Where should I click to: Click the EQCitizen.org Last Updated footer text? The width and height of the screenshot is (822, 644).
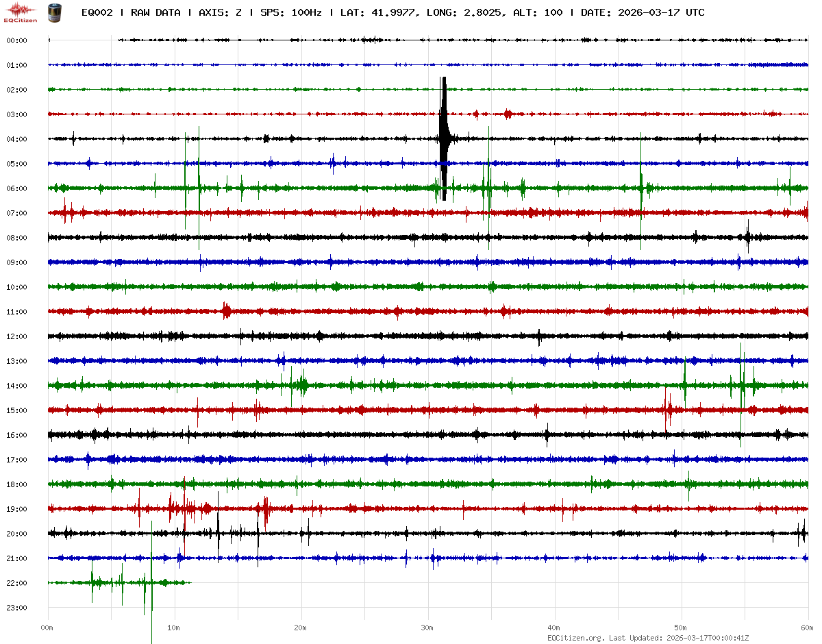click(648, 638)
